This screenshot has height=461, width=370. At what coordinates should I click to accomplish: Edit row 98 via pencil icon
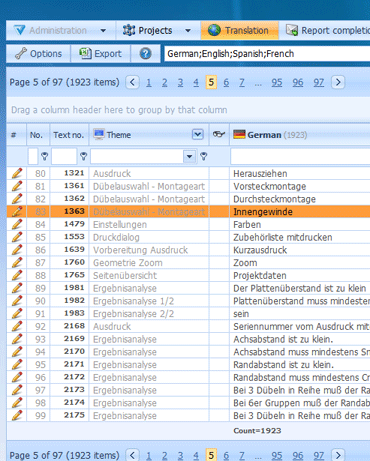pyautogui.click(x=17, y=402)
